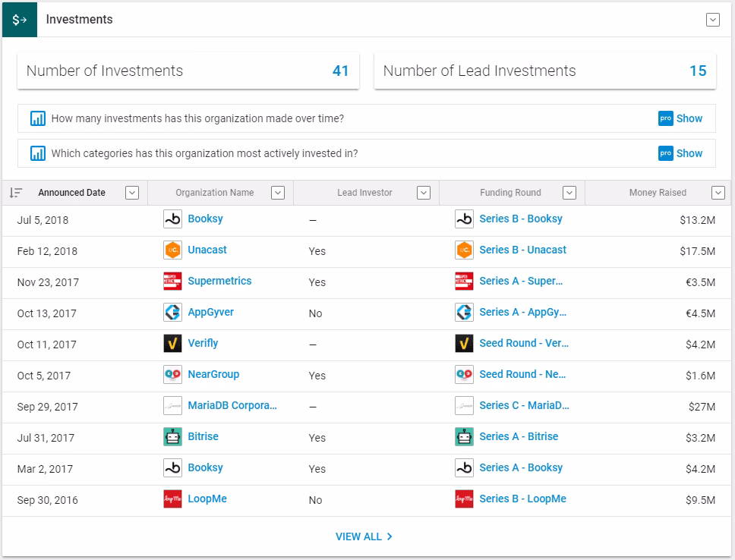Open the Verifly organization link
Viewport: 735px width, 560px height.
(203, 343)
